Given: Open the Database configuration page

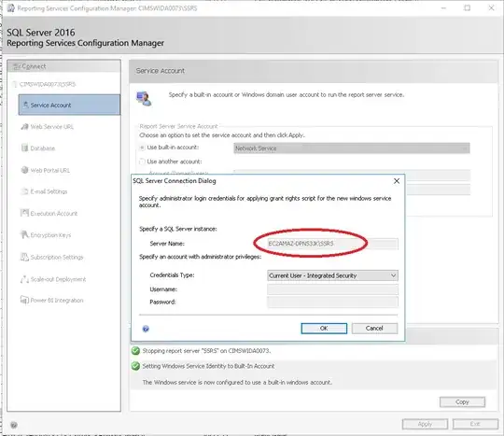Looking at the screenshot, I should click(43, 148).
